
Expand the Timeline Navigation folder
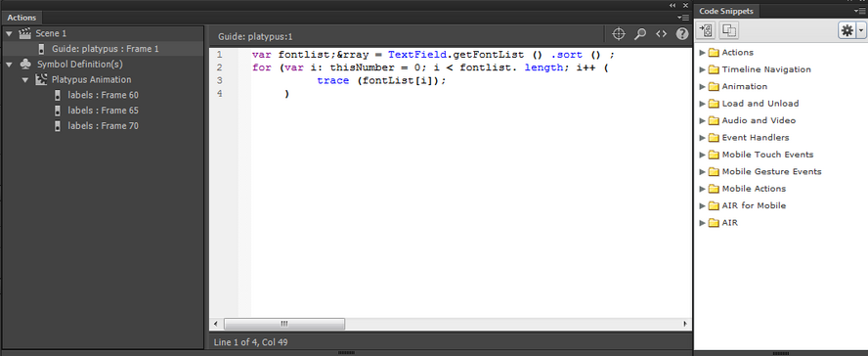pos(703,69)
